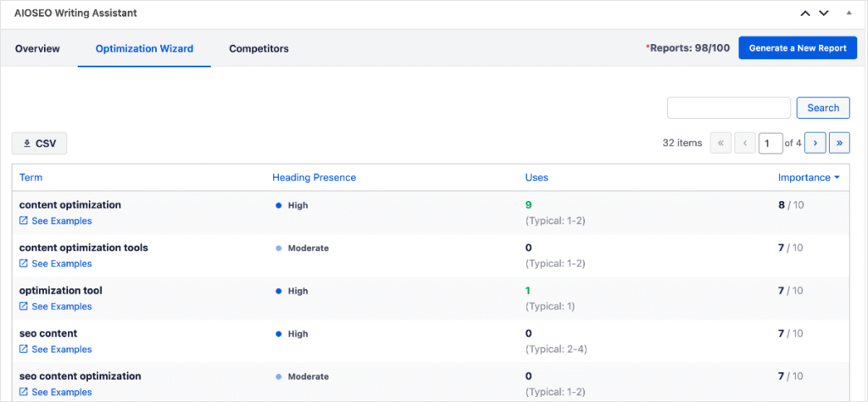Click the current page number field
868x402 pixels.
771,142
